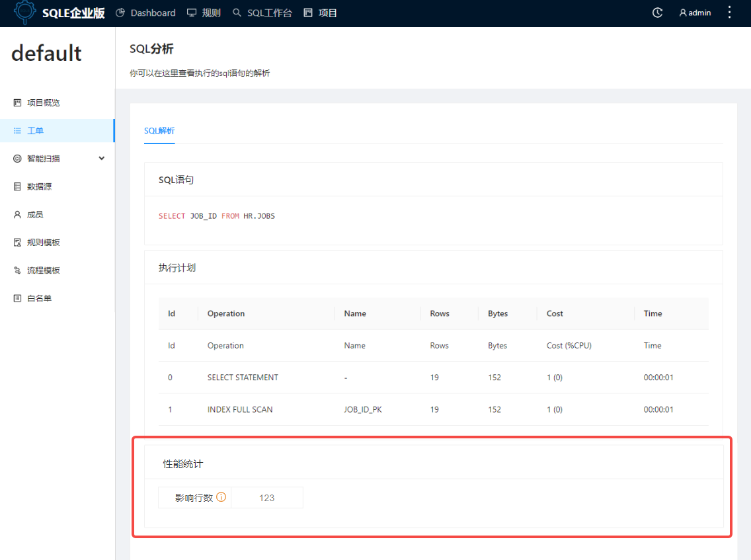Image resolution: width=751 pixels, height=560 pixels.
Task: Click the 影响行数 value 123
Action: 267,498
